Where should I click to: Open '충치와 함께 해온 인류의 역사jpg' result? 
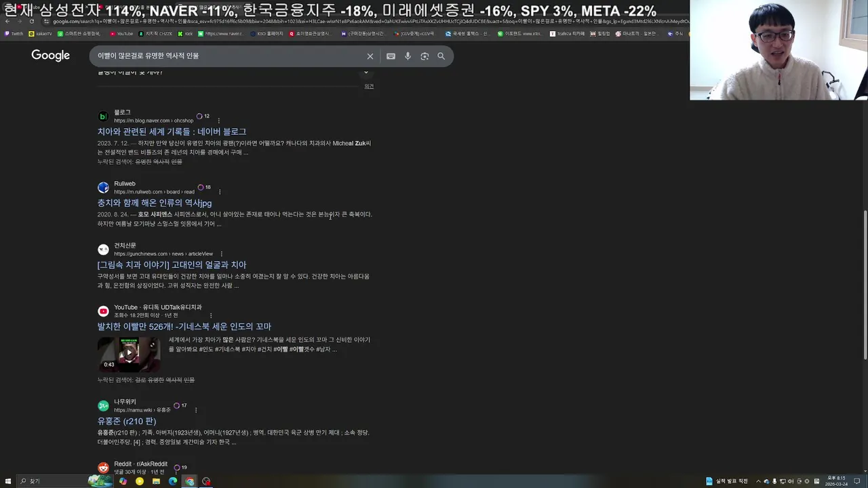[155, 203]
